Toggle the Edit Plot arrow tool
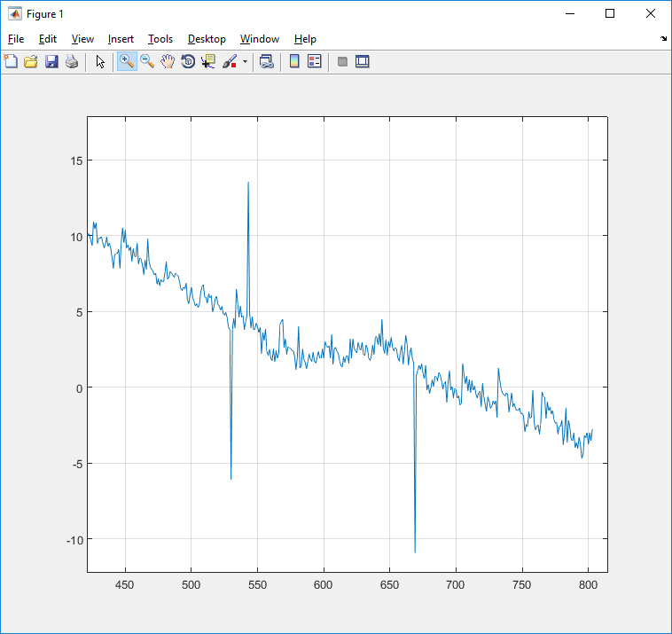The image size is (672, 634). 99,61
